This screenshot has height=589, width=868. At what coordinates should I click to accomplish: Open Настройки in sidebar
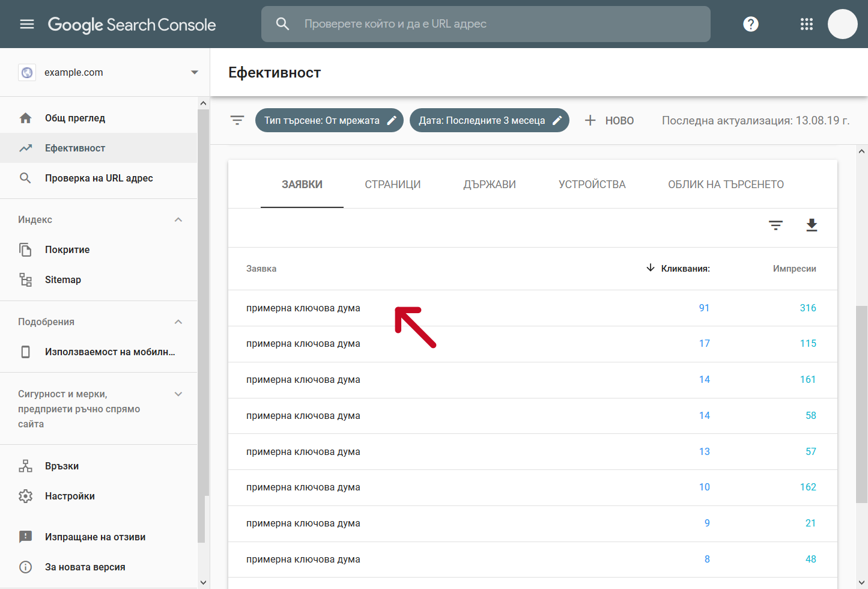[x=99, y=496]
